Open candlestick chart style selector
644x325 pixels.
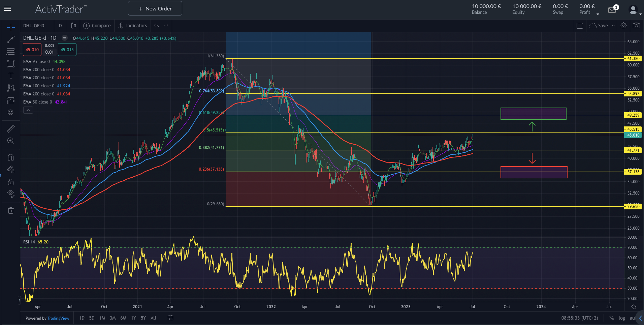click(73, 26)
